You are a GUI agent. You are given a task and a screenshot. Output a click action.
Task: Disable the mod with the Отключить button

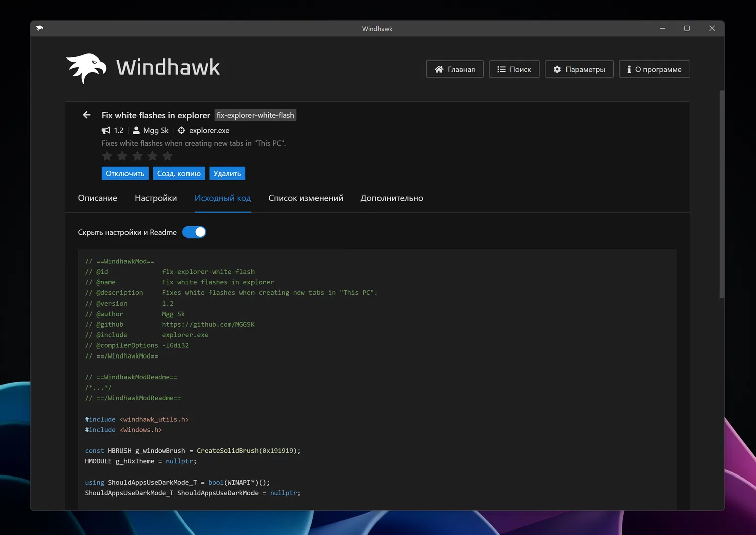click(x=125, y=173)
